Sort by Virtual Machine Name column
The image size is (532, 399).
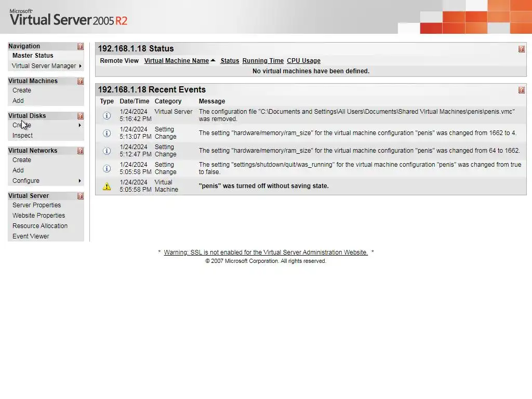177,61
